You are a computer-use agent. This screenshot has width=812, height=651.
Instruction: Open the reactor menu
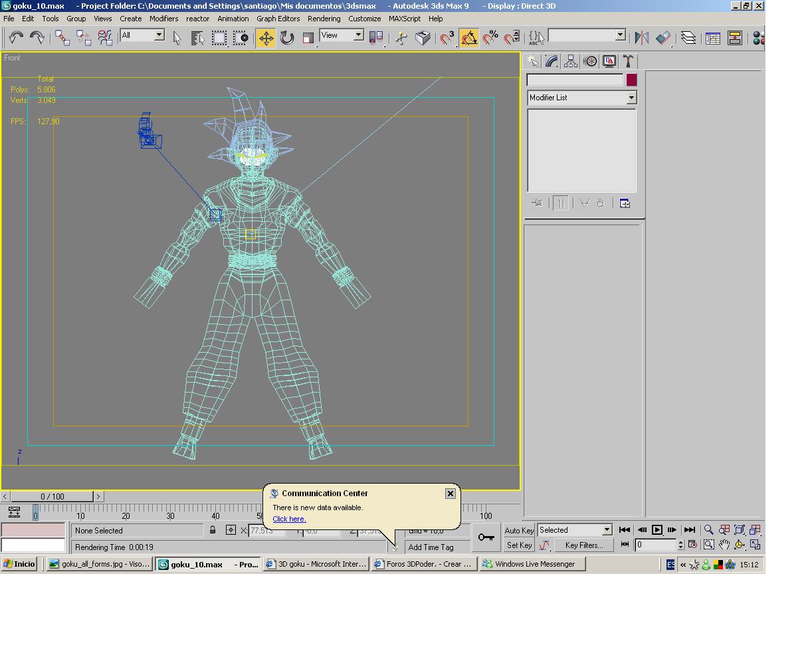coord(197,19)
